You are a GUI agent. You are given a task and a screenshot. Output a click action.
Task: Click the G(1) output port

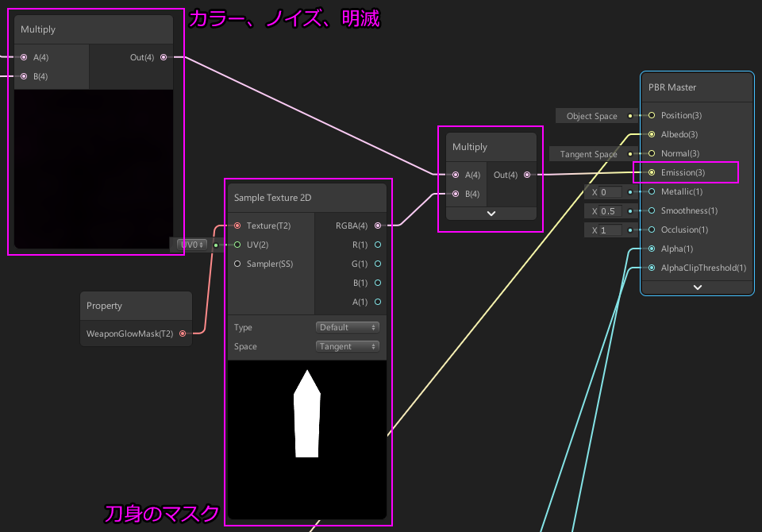(x=378, y=264)
